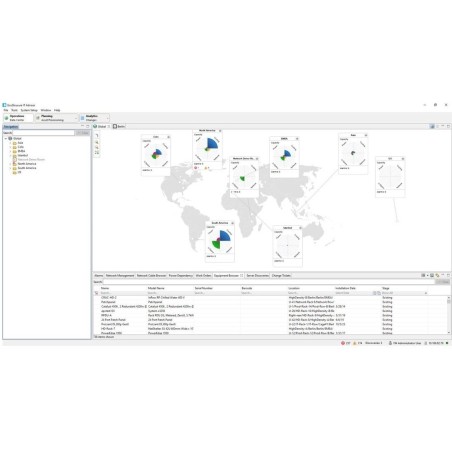This screenshot has height=452, width=452.
Task: Expand the North America folder
Action: point(10,164)
